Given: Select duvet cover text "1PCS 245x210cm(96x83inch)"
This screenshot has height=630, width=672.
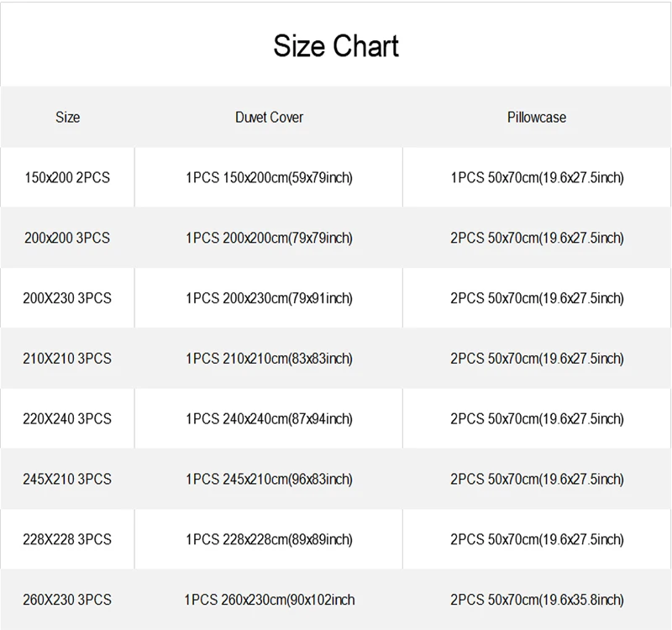Looking at the screenshot, I should [269, 480].
